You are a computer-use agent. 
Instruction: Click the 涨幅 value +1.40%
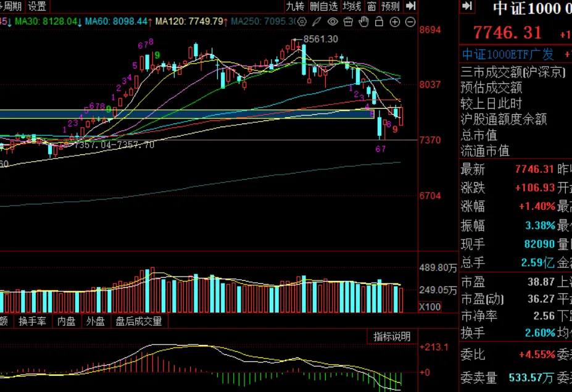coord(537,206)
